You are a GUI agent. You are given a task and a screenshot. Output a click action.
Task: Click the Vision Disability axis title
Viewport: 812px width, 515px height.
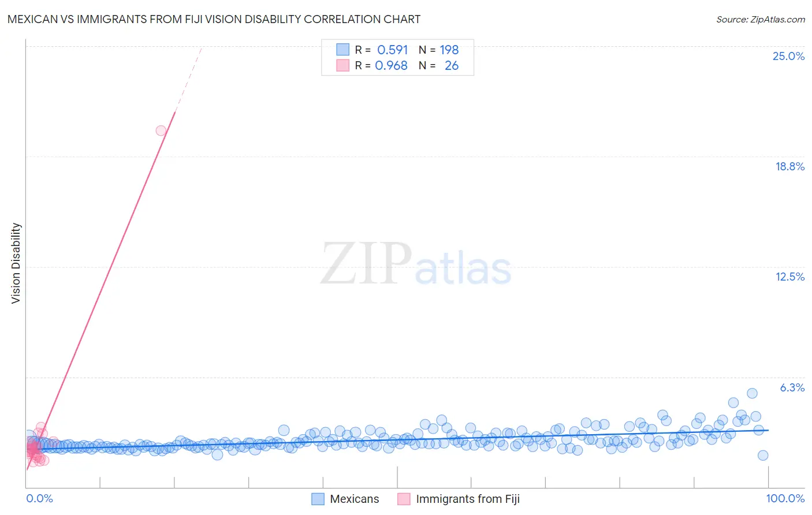pos(16,263)
